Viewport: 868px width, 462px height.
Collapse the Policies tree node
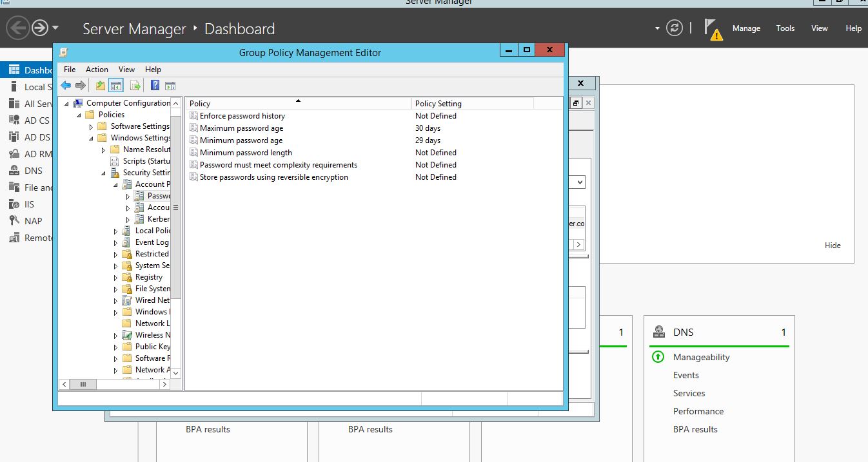point(79,115)
